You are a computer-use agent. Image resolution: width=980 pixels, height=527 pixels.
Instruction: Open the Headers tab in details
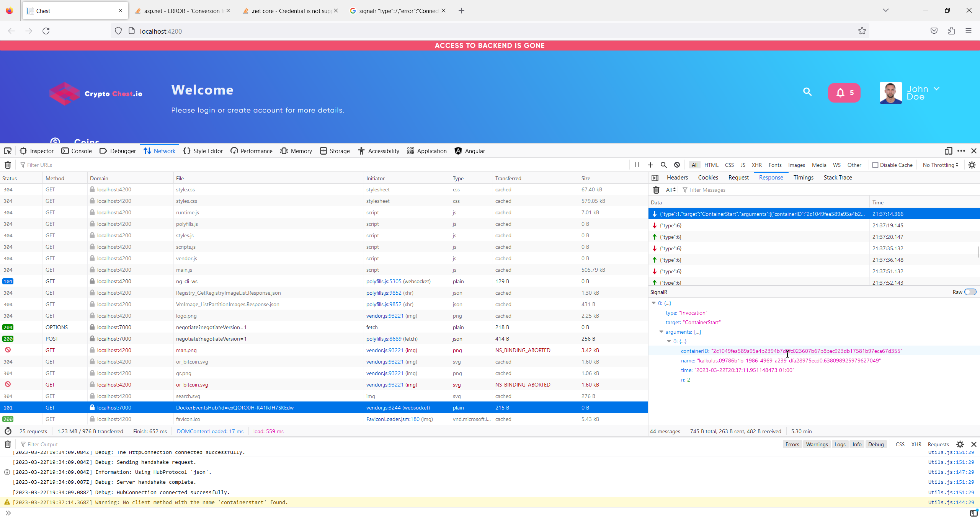tap(677, 178)
